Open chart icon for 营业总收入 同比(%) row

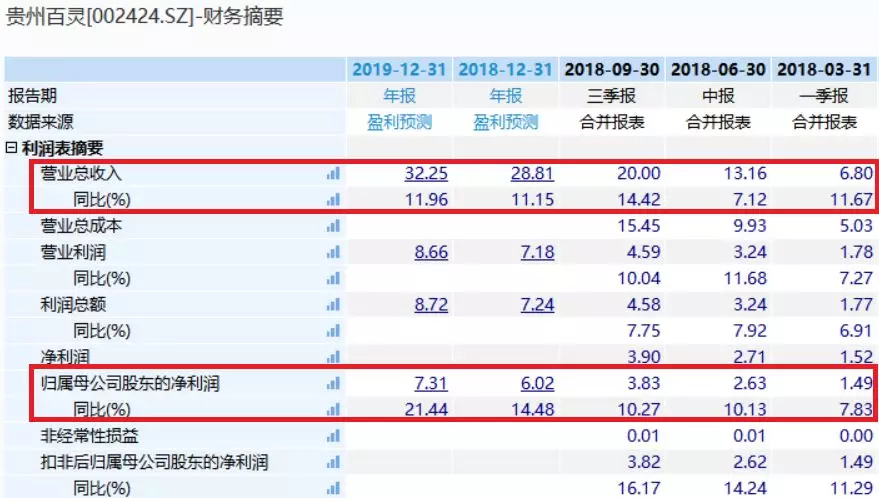333,200
